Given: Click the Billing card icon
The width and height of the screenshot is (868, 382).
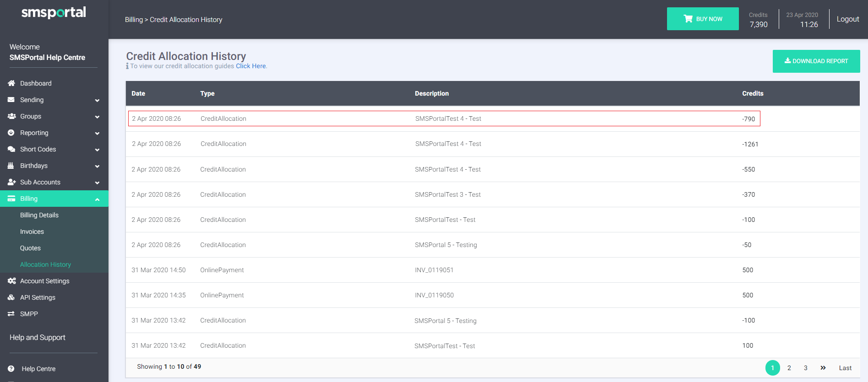Looking at the screenshot, I should [x=11, y=199].
